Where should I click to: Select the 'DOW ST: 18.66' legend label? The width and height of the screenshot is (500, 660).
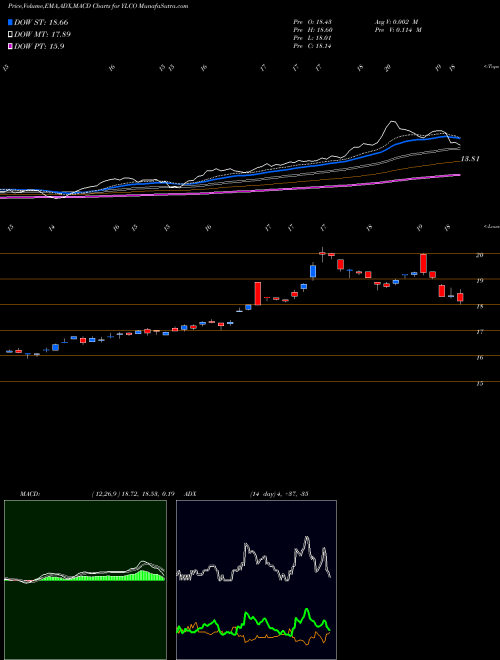click(41, 22)
